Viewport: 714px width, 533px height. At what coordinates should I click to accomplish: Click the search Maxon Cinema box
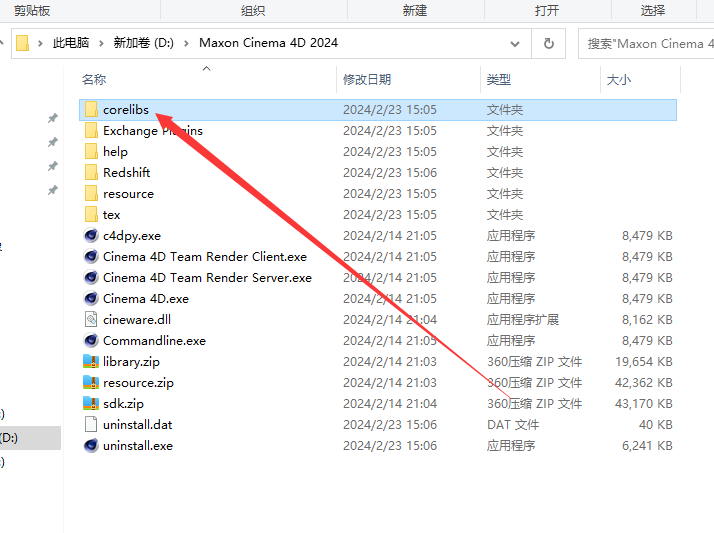click(646, 44)
